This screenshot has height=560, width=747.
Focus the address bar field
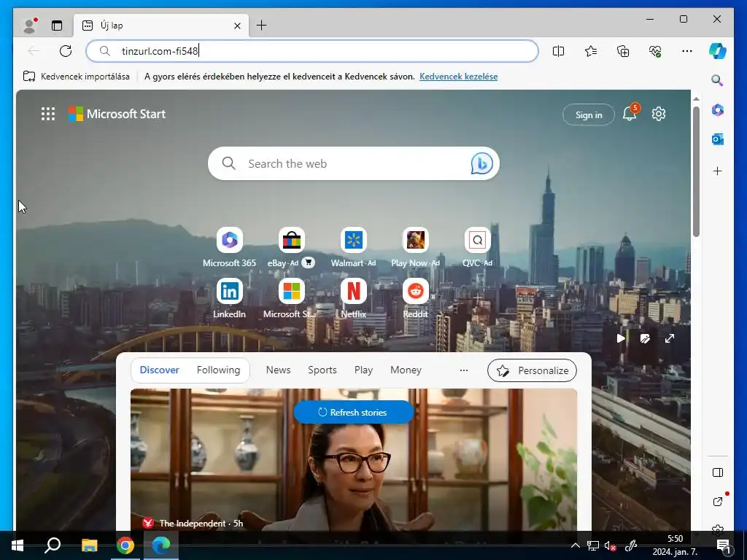312,51
